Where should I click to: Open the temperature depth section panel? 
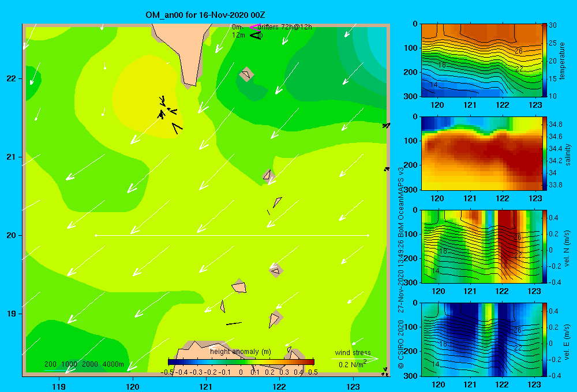click(481, 61)
